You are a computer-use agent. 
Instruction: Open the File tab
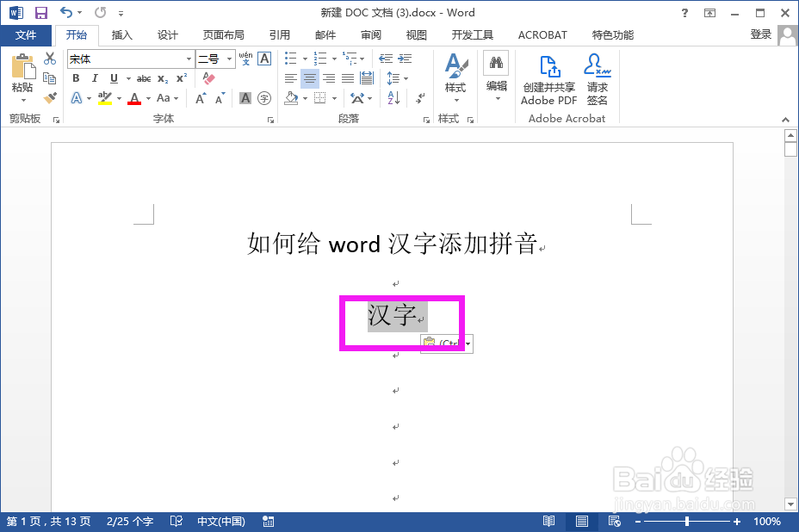click(26, 35)
